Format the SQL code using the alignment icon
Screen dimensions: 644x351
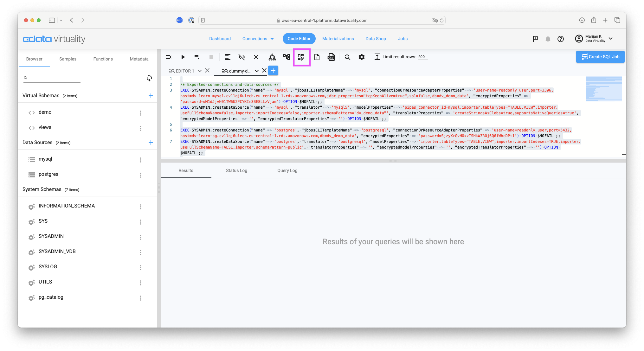click(227, 57)
